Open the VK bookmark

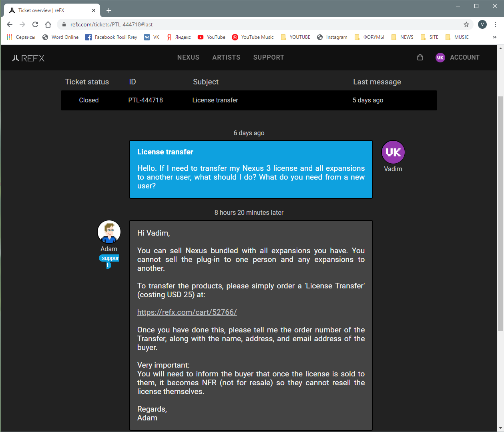[152, 37]
